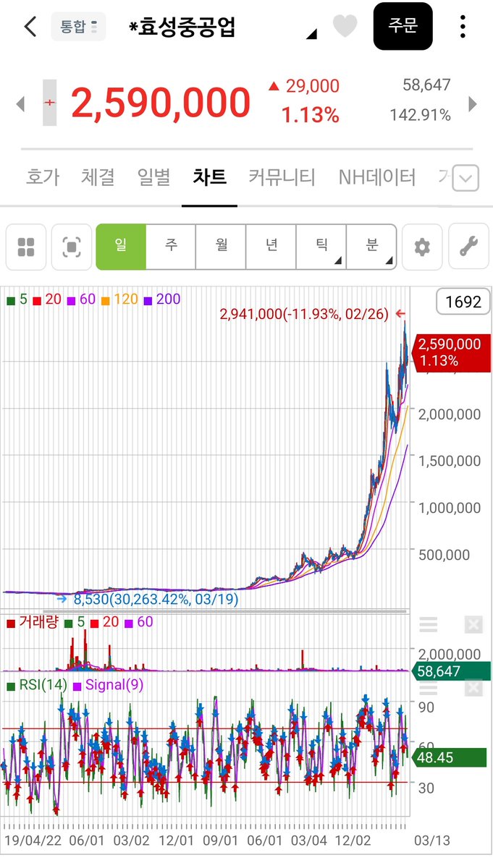Tap the 1.13% change rate in header
Screen dimensions: 493x868
point(311,115)
